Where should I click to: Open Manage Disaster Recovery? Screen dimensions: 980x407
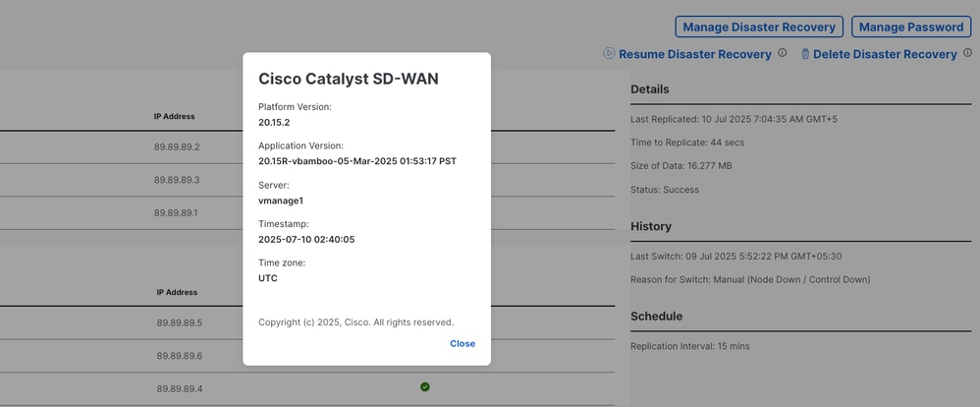pyautogui.click(x=759, y=27)
